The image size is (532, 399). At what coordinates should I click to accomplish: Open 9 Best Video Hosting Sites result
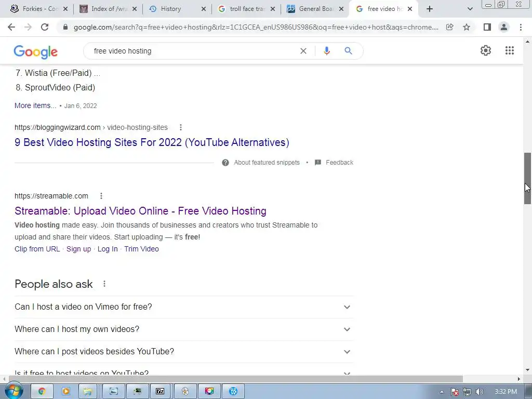click(x=152, y=142)
